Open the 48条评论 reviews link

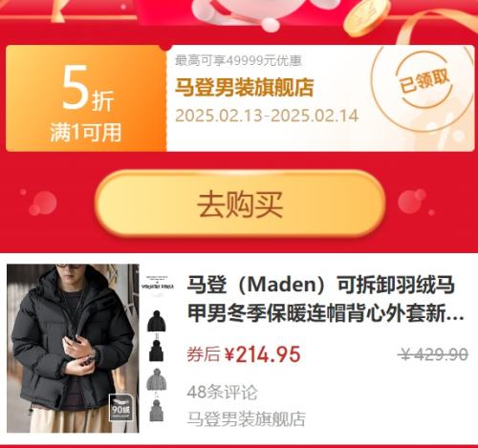(x=222, y=393)
